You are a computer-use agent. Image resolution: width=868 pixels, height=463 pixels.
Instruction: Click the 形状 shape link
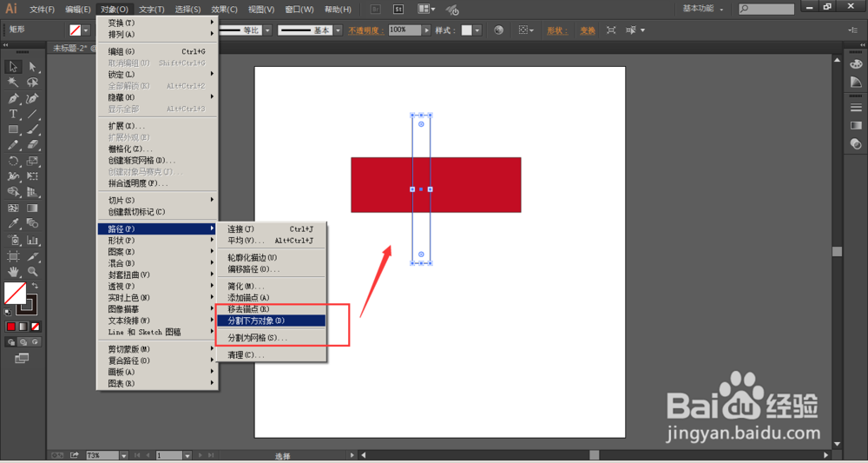tap(557, 31)
